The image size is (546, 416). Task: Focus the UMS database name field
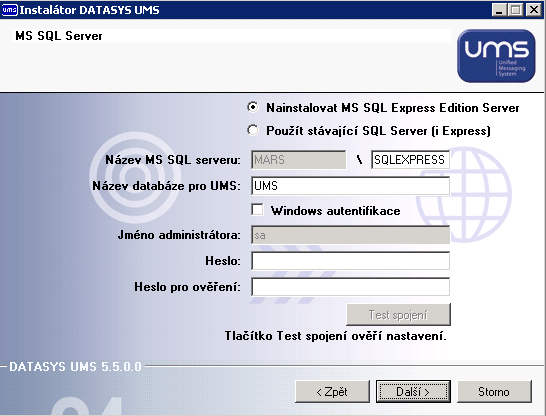coord(350,186)
